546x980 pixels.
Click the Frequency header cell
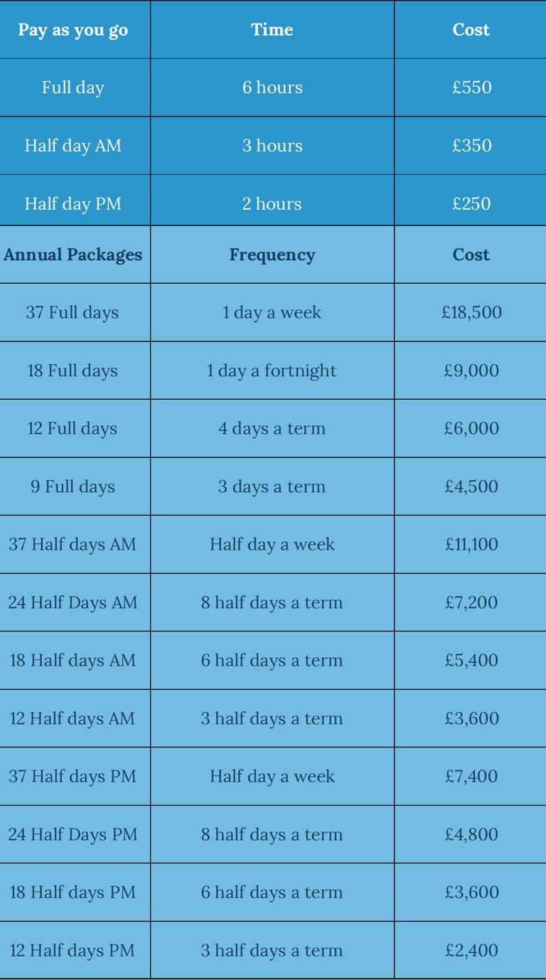point(272,255)
